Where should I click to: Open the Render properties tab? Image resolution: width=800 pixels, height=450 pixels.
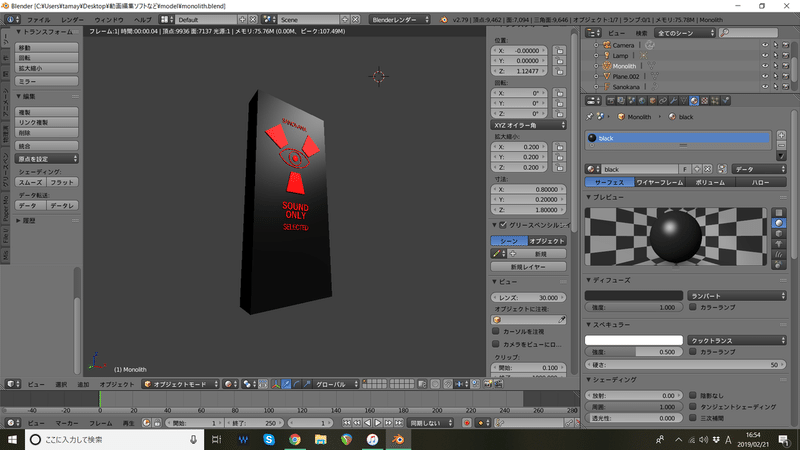pyautogui.click(x=611, y=101)
